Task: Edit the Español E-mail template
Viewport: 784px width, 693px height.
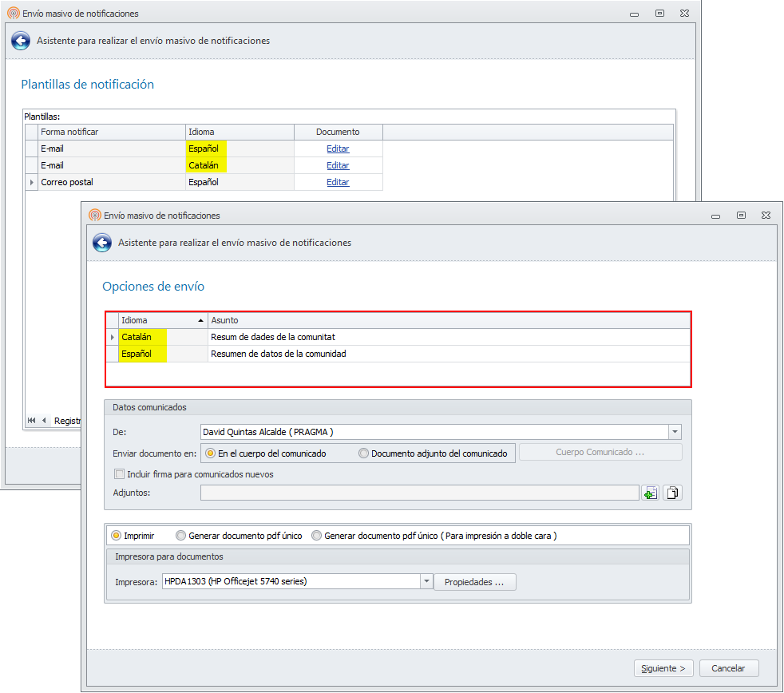Action: 338,148
